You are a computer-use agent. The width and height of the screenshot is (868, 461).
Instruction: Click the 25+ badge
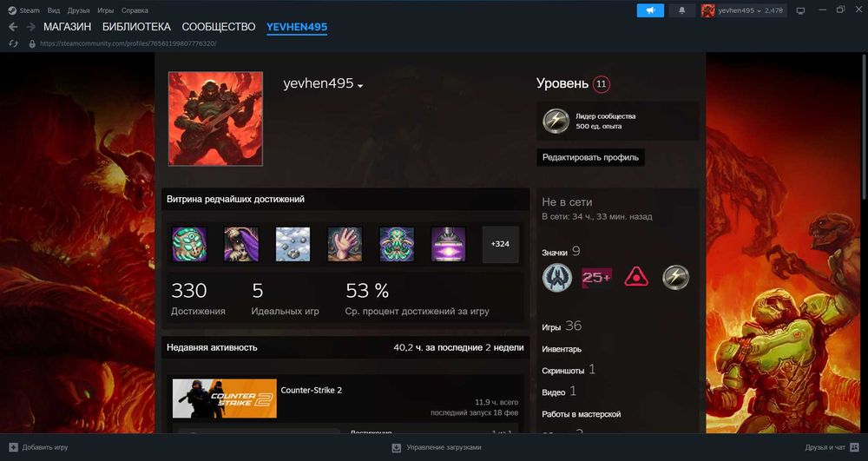[597, 278]
